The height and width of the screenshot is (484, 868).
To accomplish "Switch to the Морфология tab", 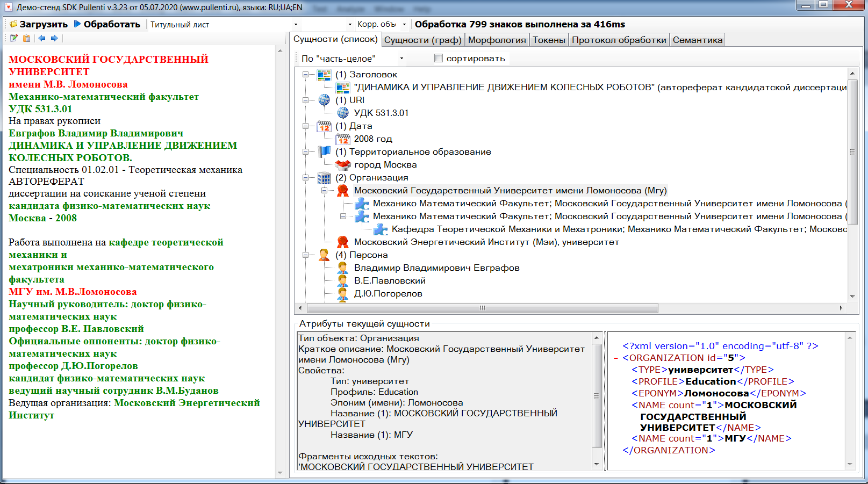I will pyautogui.click(x=497, y=40).
